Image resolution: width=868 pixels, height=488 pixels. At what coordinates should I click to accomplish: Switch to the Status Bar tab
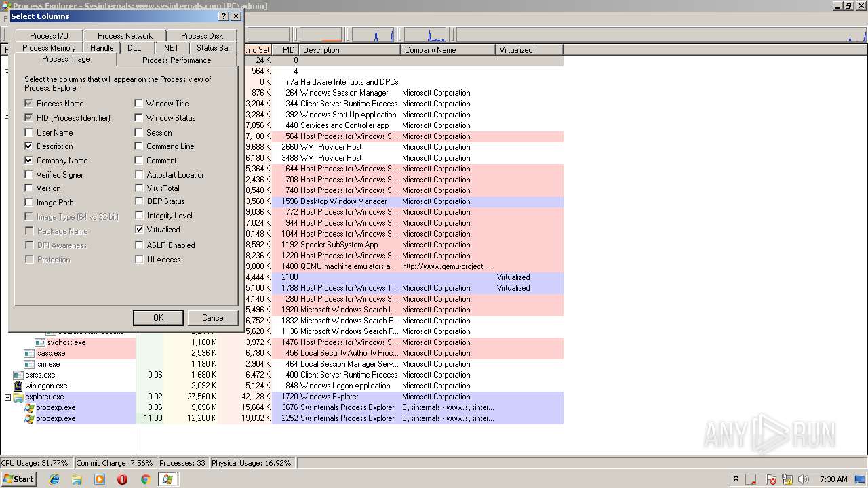coord(213,47)
